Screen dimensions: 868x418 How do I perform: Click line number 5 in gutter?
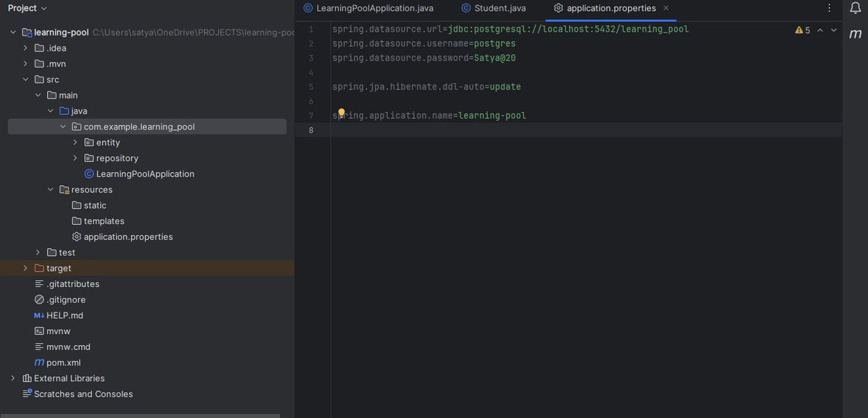pyautogui.click(x=311, y=87)
